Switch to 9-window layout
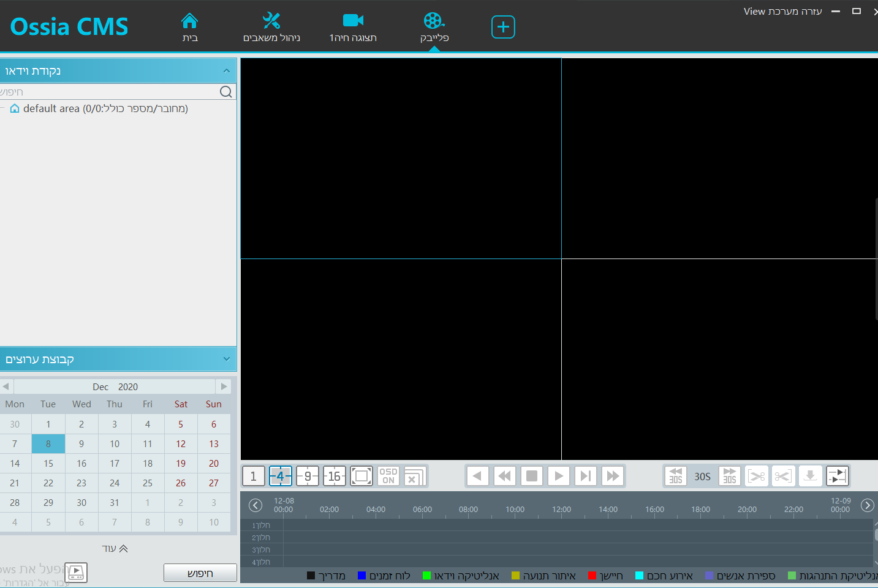The height and width of the screenshot is (588, 878). click(x=308, y=476)
